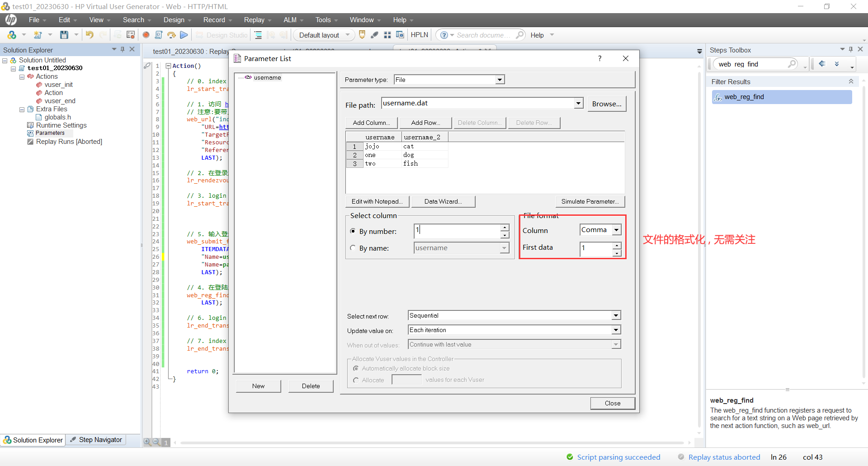Open the Design menu
The image size is (868, 466).
point(177,20)
